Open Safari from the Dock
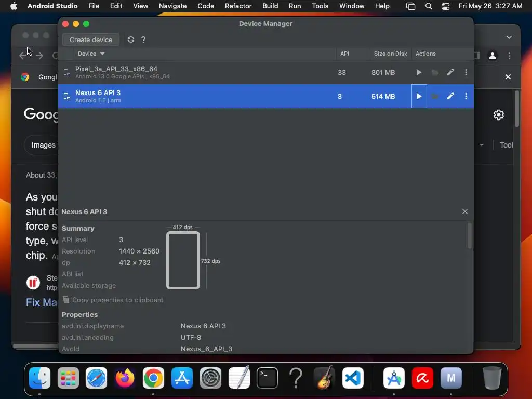Screen dimensions: 532x399 (96, 378)
